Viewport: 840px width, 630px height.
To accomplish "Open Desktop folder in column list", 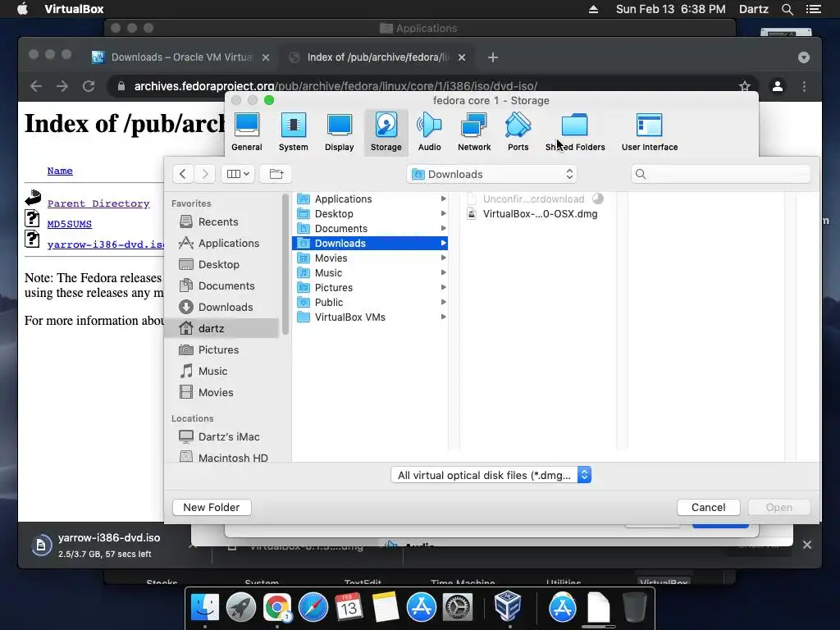I will pos(370,214).
